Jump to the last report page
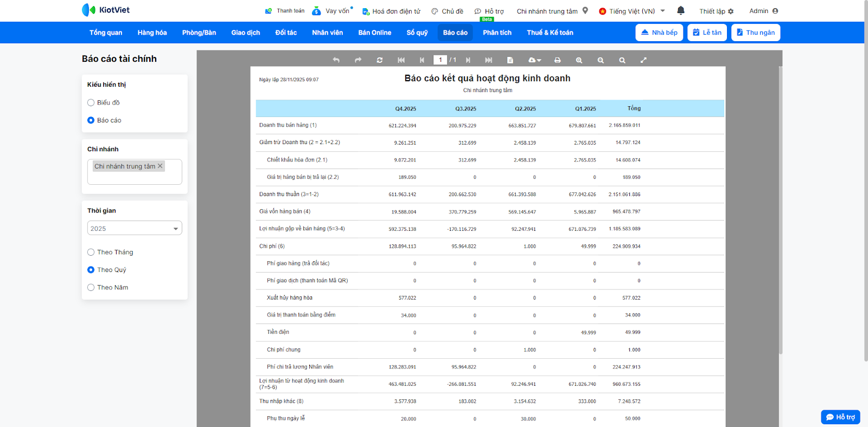This screenshot has height=427, width=868. tap(488, 60)
